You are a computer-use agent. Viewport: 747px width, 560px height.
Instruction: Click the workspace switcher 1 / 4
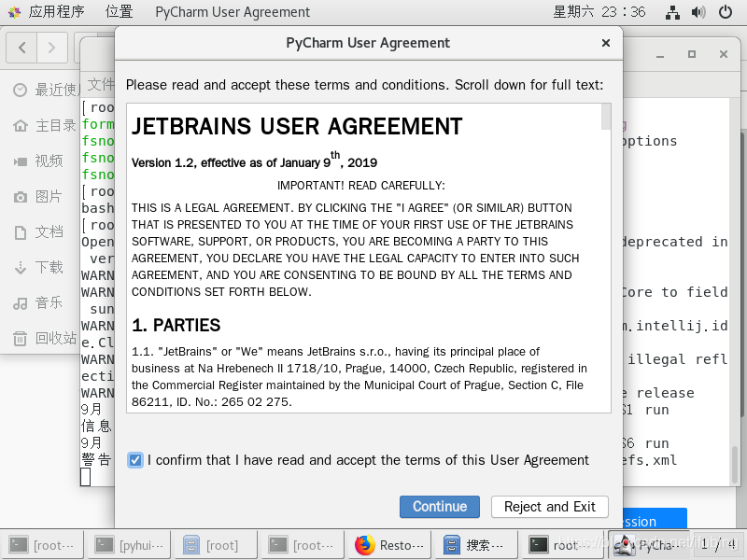pos(718,544)
